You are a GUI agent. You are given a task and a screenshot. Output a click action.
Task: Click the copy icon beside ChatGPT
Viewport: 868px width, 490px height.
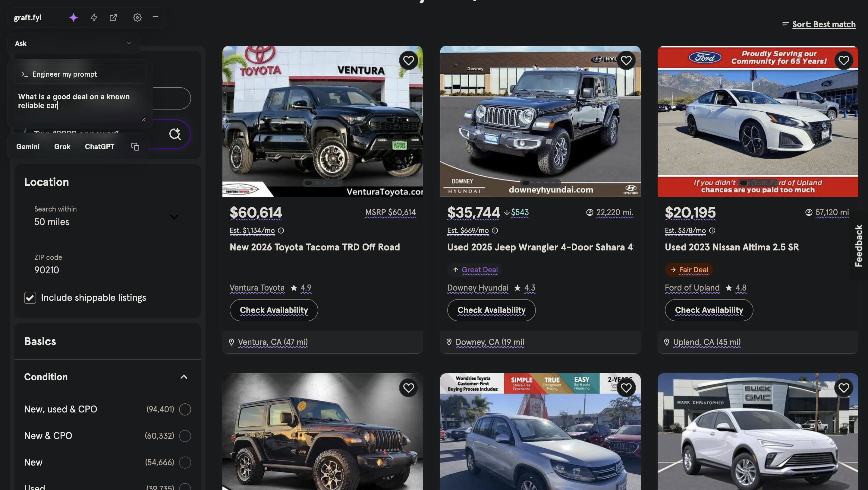click(x=135, y=146)
